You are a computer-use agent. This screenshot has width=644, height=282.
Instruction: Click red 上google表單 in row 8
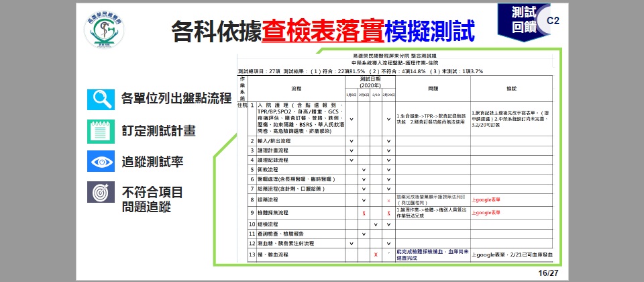(x=486, y=200)
